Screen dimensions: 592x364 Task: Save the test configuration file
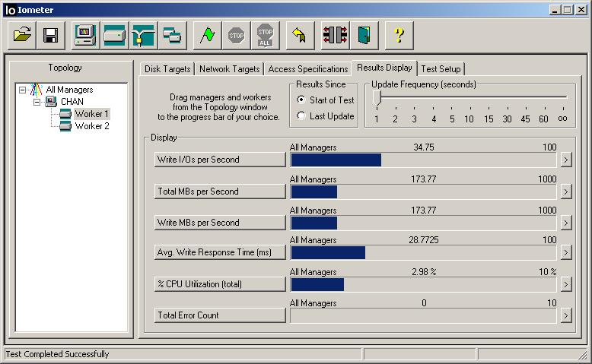click(x=51, y=36)
